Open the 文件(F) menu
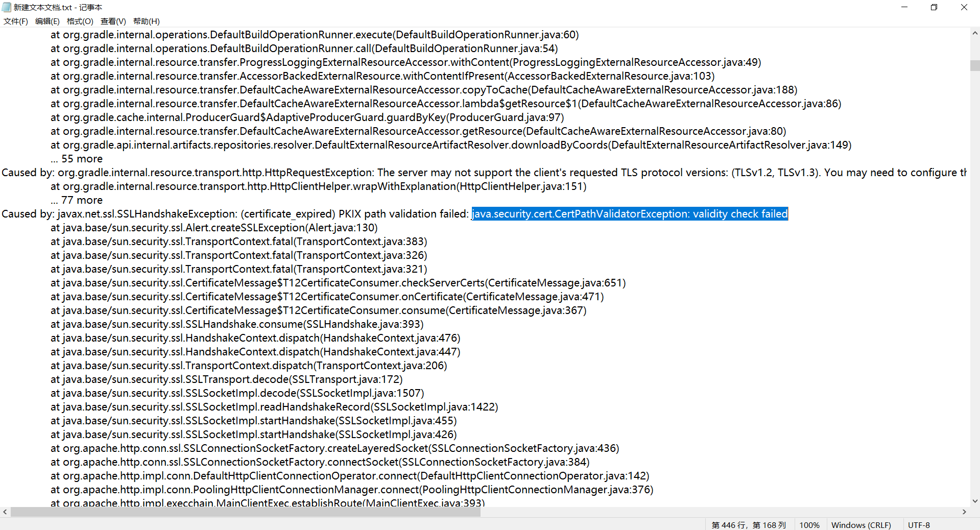980x530 pixels. [x=16, y=21]
